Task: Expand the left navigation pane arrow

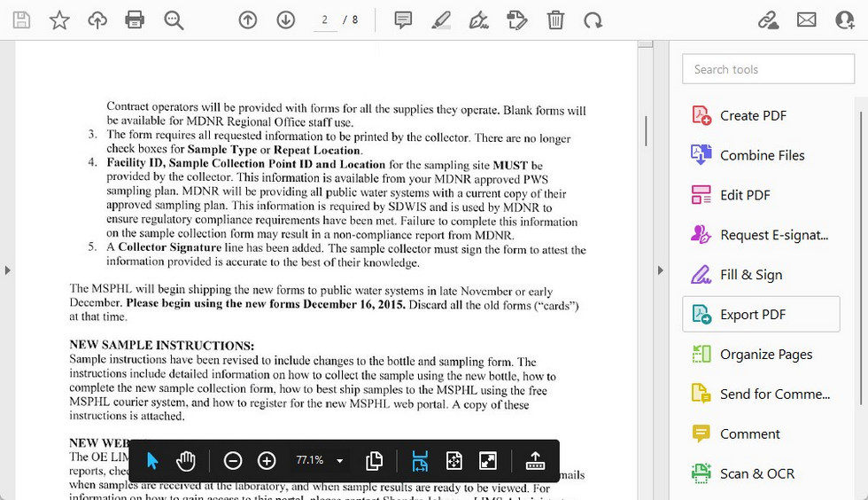Action: (7, 270)
